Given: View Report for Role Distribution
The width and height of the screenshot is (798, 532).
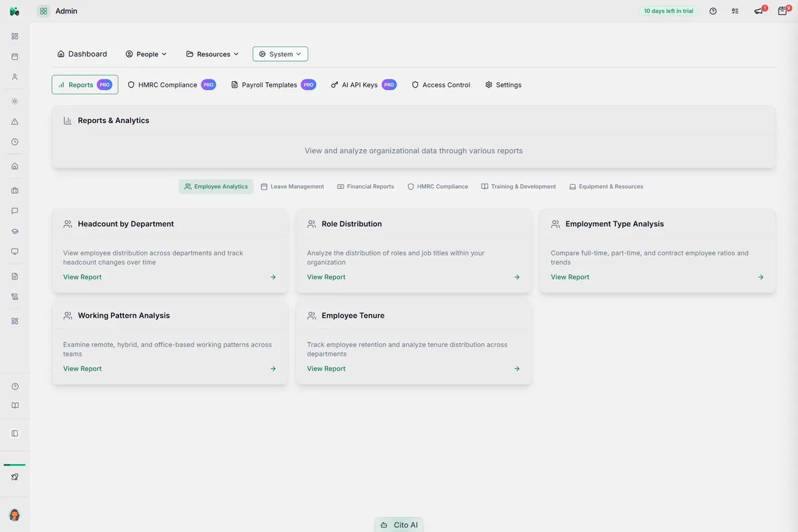Looking at the screenshot, I should (x=327, y=277).
